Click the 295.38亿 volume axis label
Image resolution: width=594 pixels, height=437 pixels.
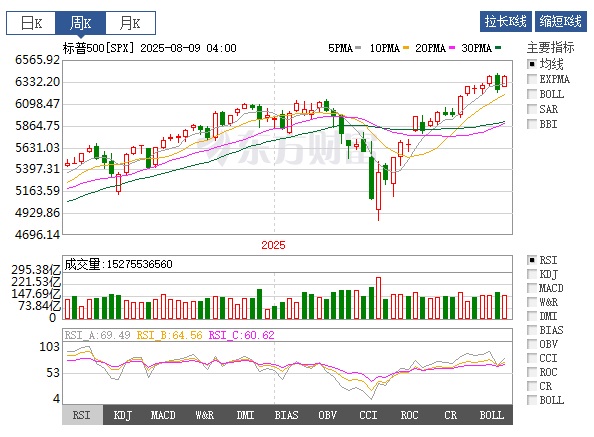click(x=36, y=270)
